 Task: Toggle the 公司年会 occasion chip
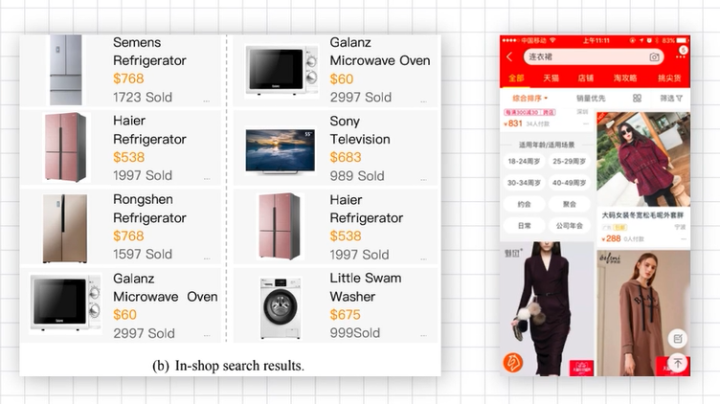tap(569, 226)
